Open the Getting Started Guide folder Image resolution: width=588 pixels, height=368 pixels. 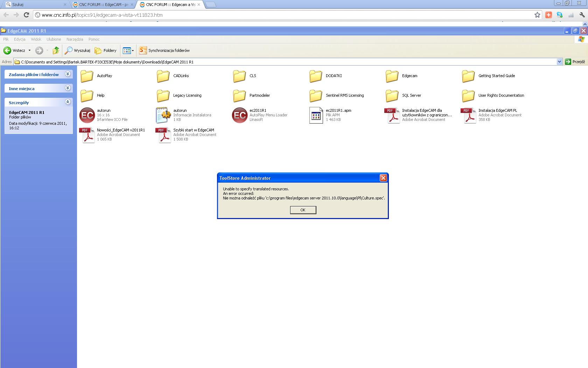[x=488, y=76]
